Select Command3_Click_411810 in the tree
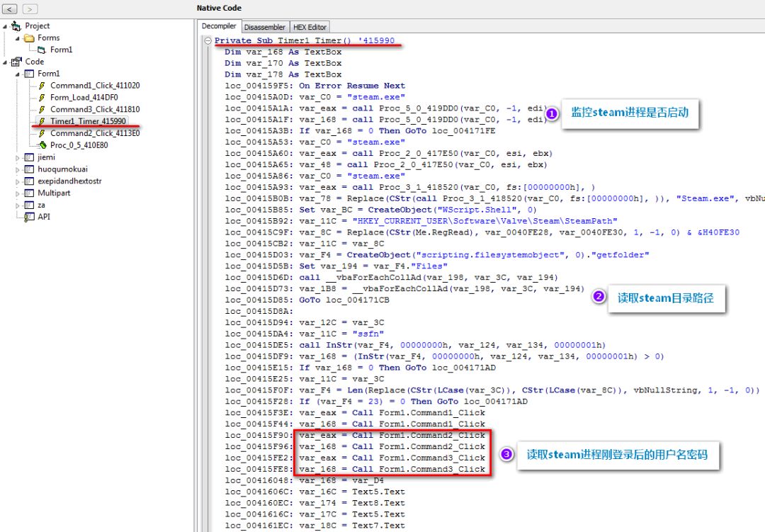Image resolution: width=765 pixels, height=532 pixels. pos(95,109)
